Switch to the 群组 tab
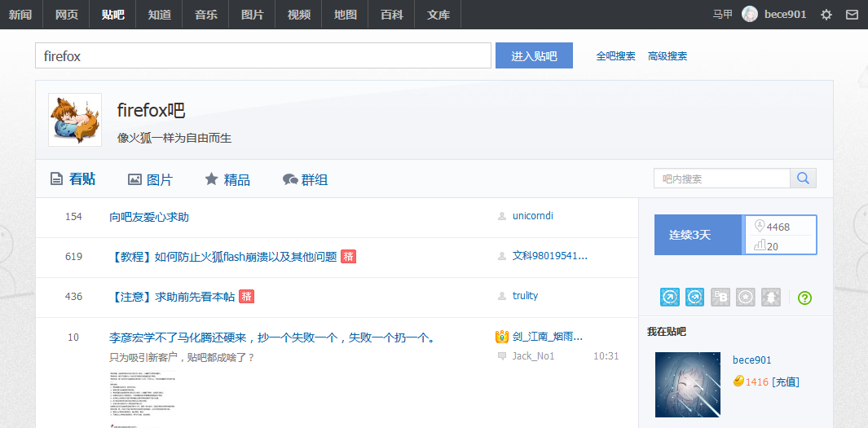This screenshot has height=428, width=868. click(305, 179)
